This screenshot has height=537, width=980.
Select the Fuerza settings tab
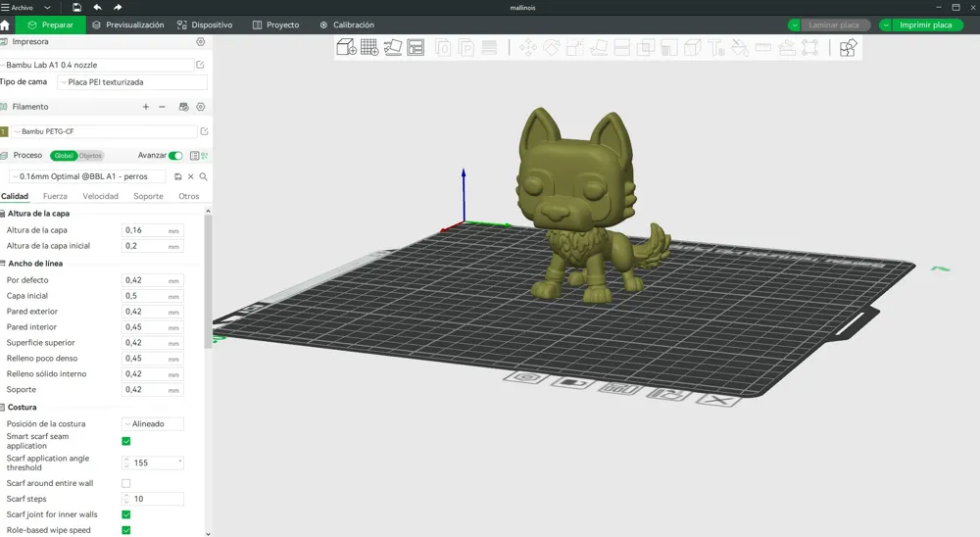(55, 196)
